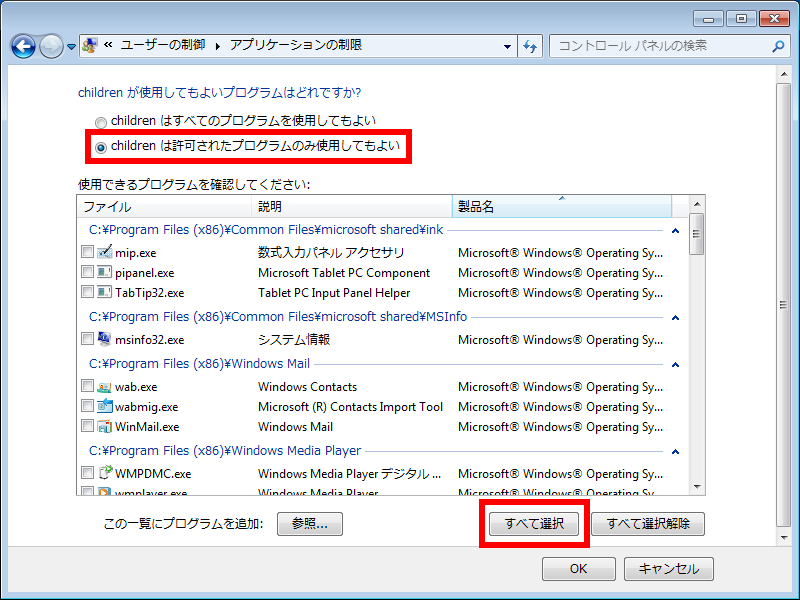Image resolution: width=800 pixels, height=600 pixels.
Task: Select the 数式入力パネル アクセサリ description text
Action: [331, 253]
